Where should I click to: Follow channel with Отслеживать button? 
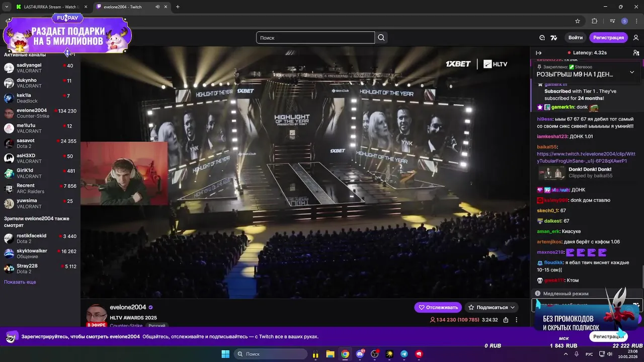[x=438, y=307]
